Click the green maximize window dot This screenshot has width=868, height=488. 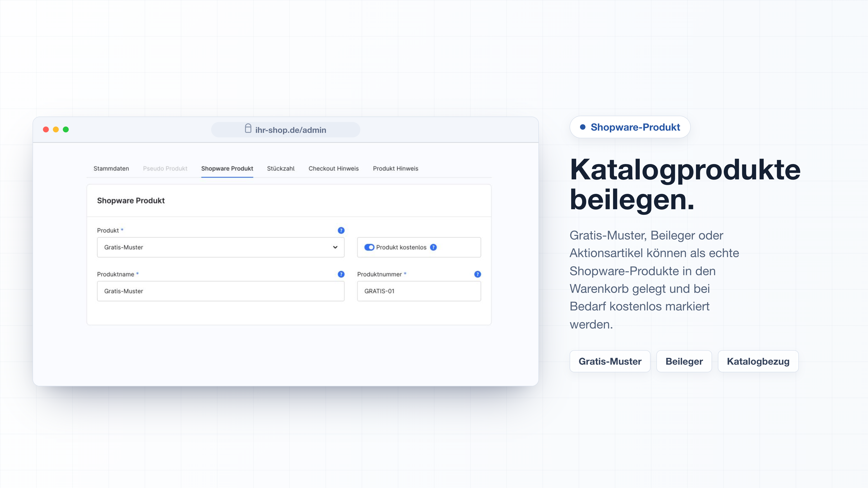(x=66, y=129)
